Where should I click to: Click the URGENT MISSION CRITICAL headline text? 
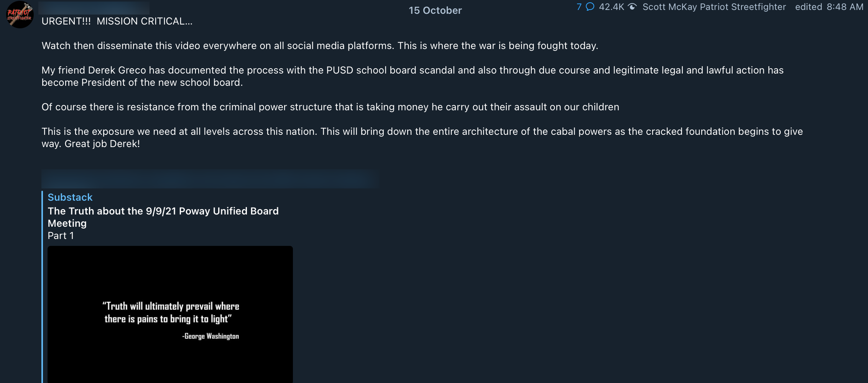tap(117, 21)
